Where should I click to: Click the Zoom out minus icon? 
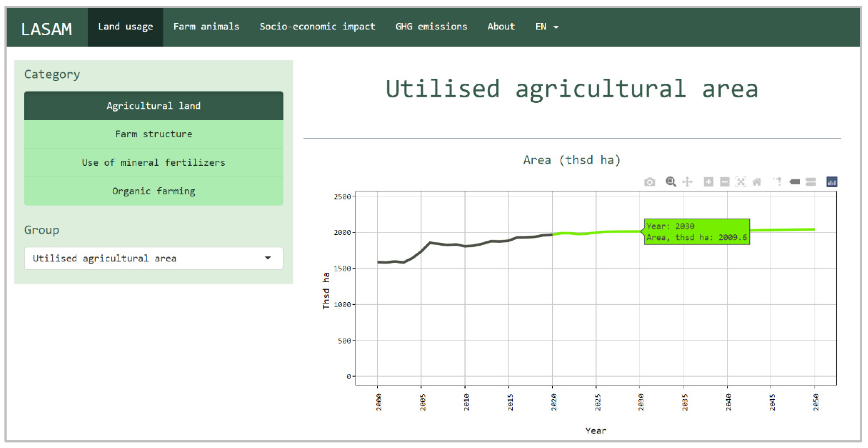point(725,182)
